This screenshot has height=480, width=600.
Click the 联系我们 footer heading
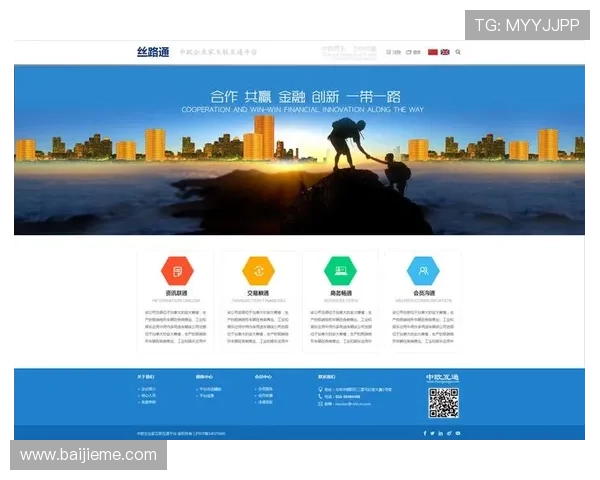[326, 377]
